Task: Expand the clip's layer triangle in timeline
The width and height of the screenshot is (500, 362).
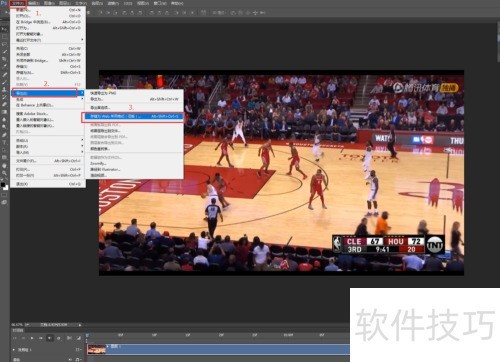Action: pos(108,346)
